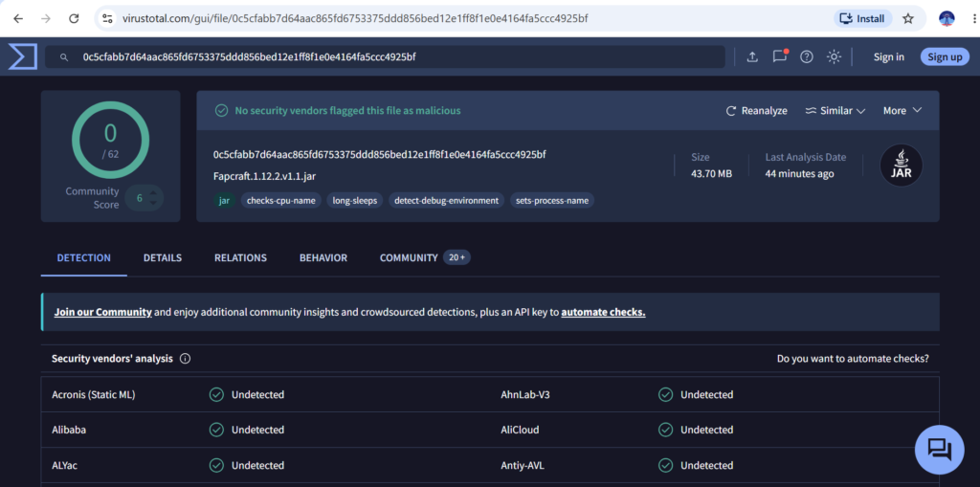Click the Antiy-AVL vendor name

click(523, 466)
